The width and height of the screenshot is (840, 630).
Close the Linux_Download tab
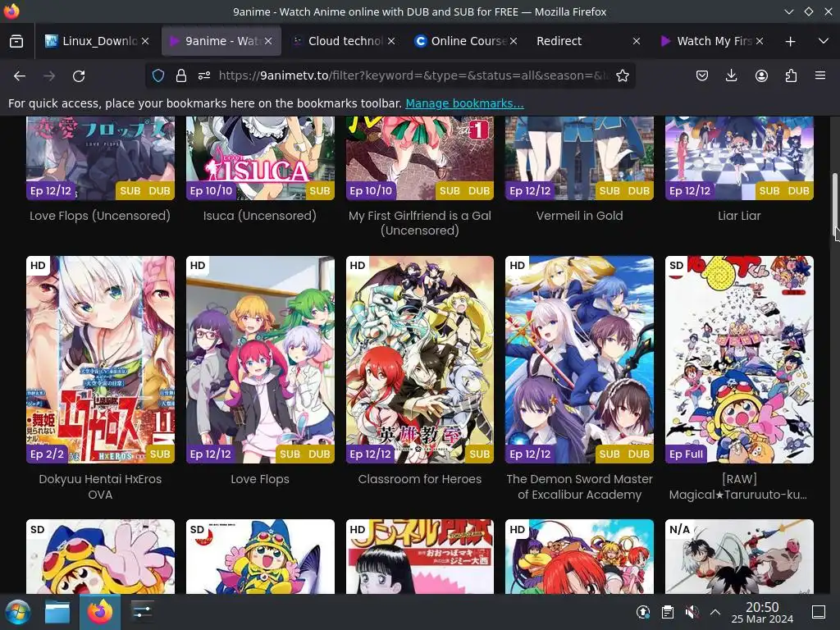pos(145,41)
